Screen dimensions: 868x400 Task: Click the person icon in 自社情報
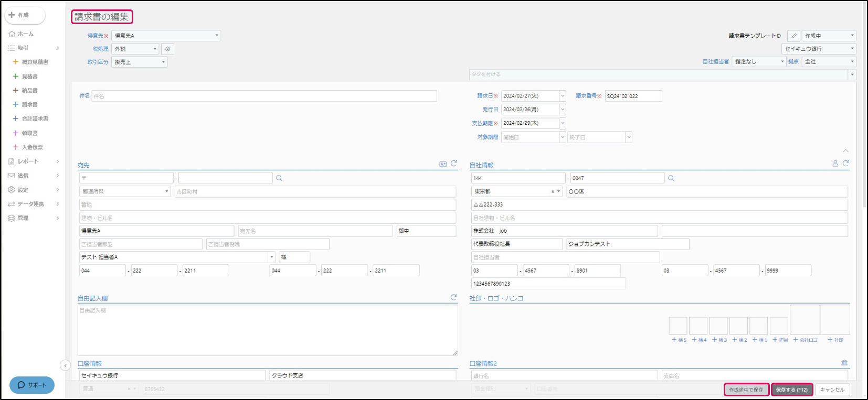(x=835, y=164)
